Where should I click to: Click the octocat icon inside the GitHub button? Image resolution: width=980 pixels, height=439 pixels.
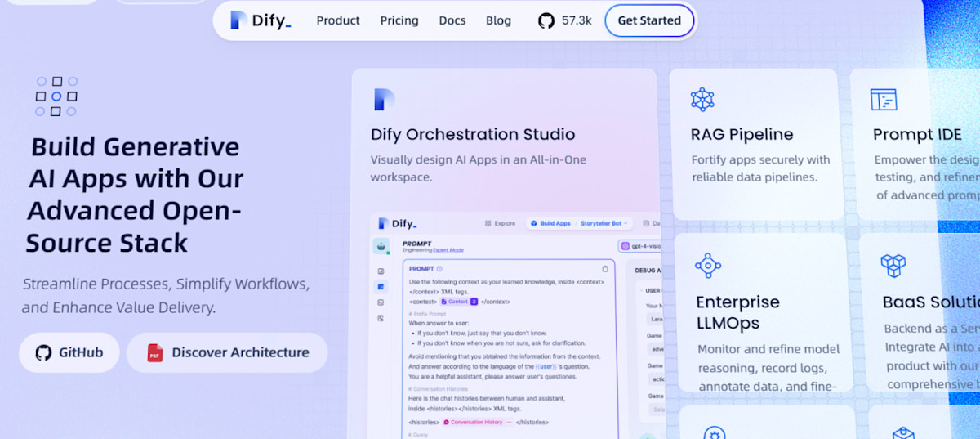point(43,353)
